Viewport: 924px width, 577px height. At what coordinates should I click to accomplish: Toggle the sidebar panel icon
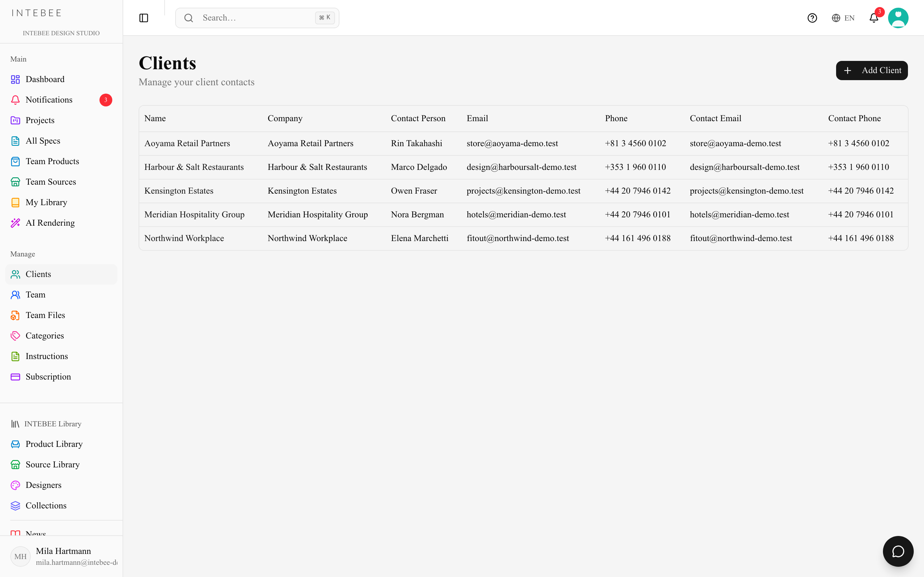point(143,18)
